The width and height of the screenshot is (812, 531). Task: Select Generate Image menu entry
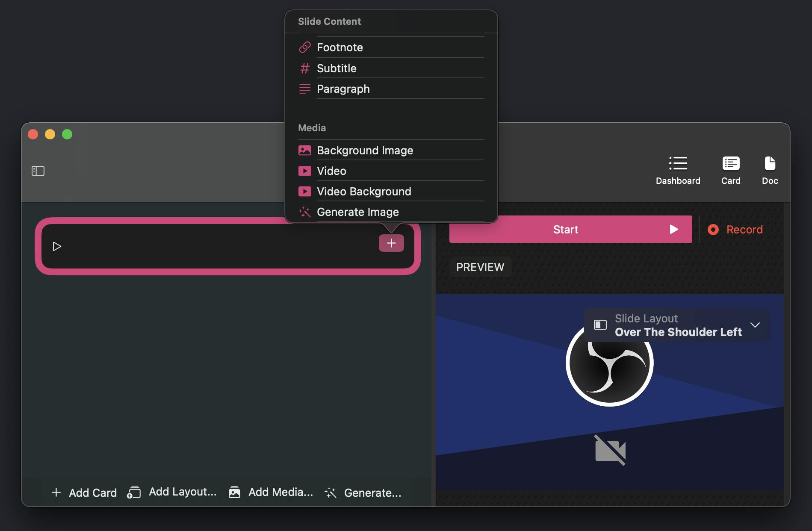(x=391, y=212)
